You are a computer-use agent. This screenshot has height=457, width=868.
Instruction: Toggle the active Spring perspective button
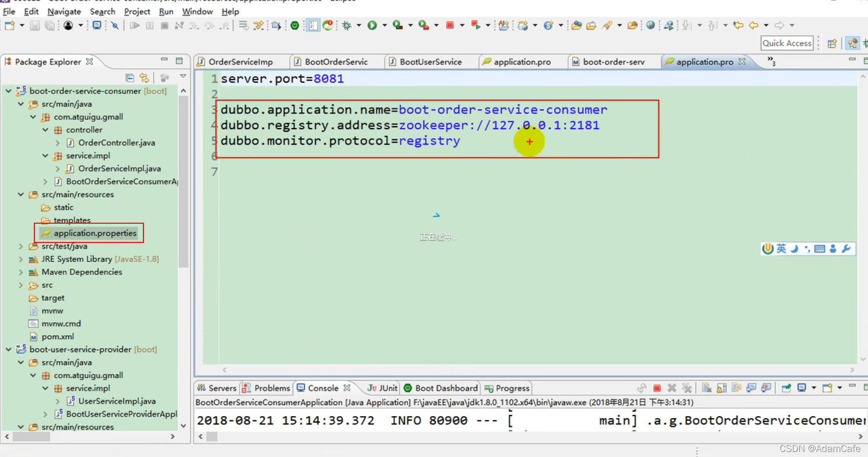tap(853, 43)
